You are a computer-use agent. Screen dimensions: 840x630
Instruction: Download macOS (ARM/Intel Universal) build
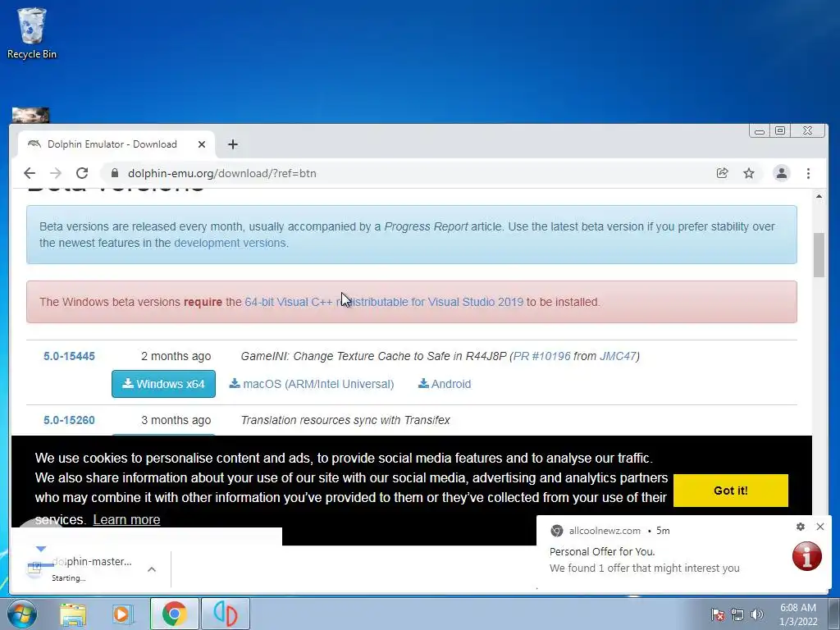pos(311,384)
